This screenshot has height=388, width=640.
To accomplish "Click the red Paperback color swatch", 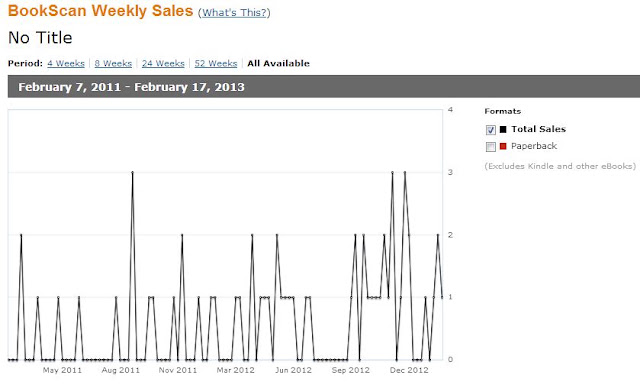I will coord(503,146).
